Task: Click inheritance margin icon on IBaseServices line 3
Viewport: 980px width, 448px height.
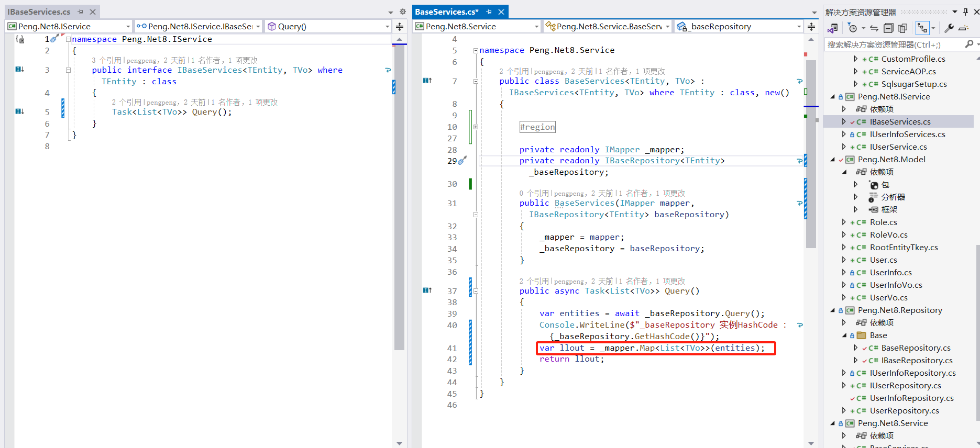Action: (20, 69)
